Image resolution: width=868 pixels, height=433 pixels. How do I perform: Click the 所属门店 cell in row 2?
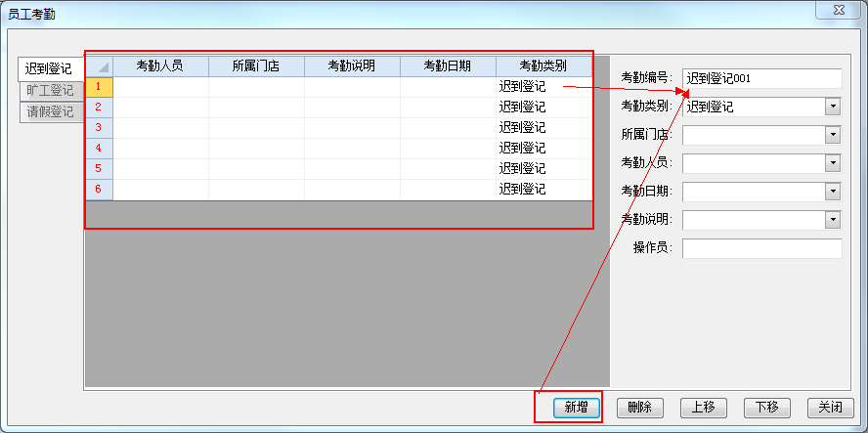[x=256, y=108]
